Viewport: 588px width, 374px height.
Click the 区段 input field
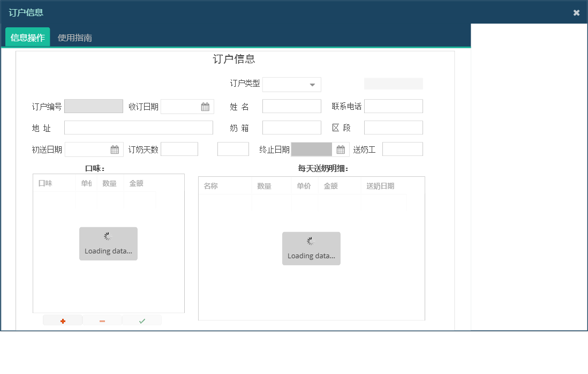(x=393, y=128)
